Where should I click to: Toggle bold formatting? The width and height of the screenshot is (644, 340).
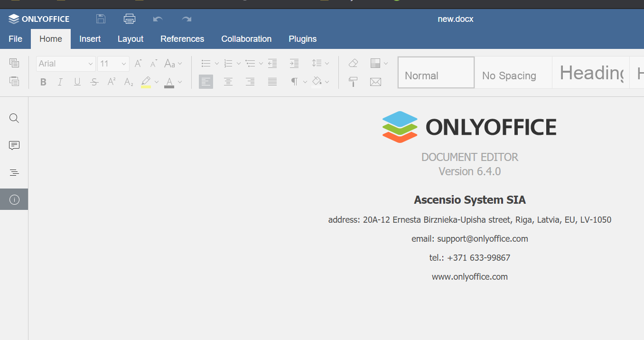[x=43, y=82]
